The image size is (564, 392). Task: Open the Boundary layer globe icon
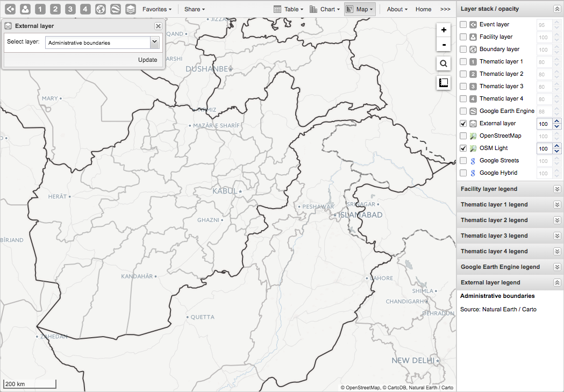(101, 9)
